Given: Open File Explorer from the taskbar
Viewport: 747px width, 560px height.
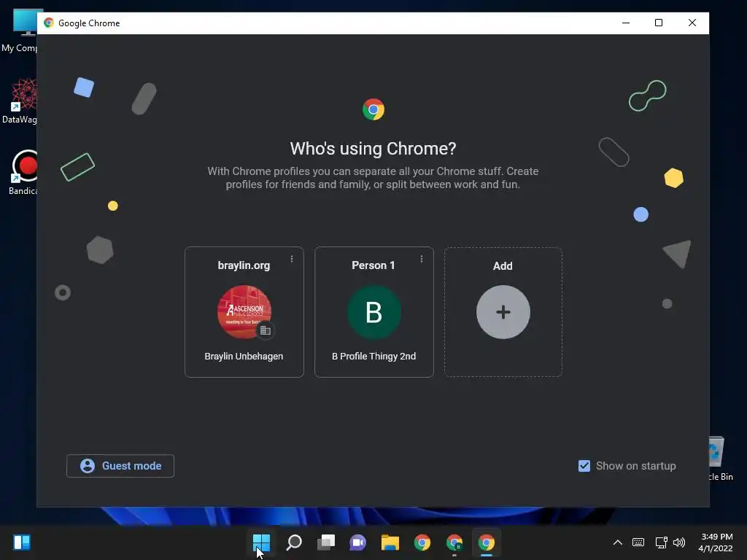Looking at the screenshot, I should point(390,542).
